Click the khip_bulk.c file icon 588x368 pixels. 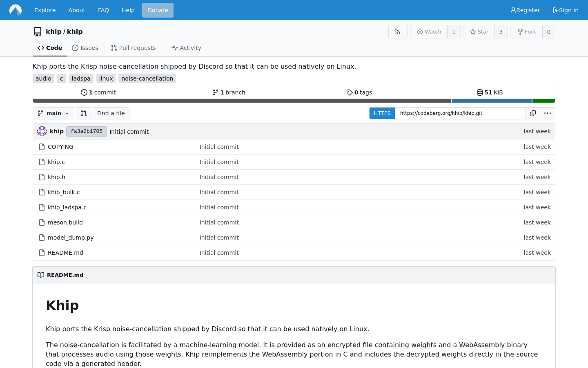tap(42, 192)
